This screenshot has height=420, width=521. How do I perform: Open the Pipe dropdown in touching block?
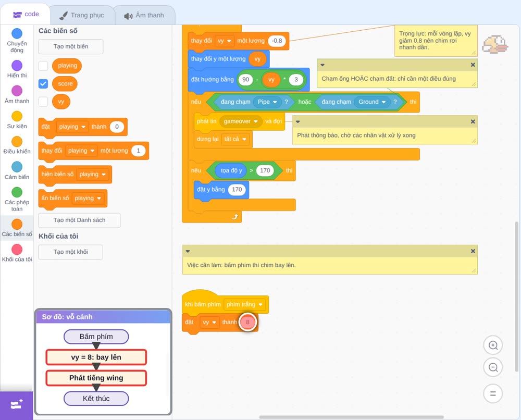pyautogui.click(x=267, y=102)
